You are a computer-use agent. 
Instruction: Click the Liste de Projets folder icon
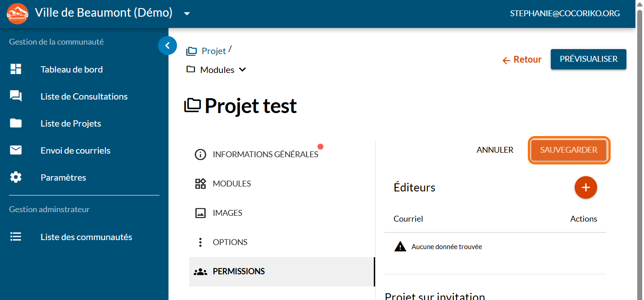(16, 123)
